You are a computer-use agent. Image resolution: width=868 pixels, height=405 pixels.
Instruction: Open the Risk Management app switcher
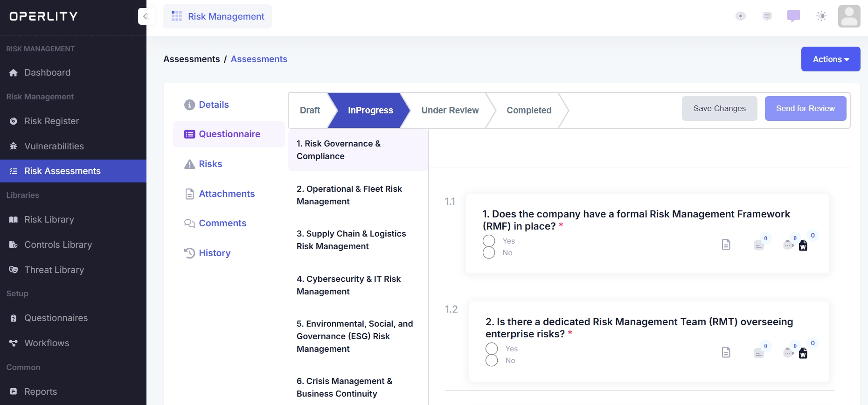[217, 16]
